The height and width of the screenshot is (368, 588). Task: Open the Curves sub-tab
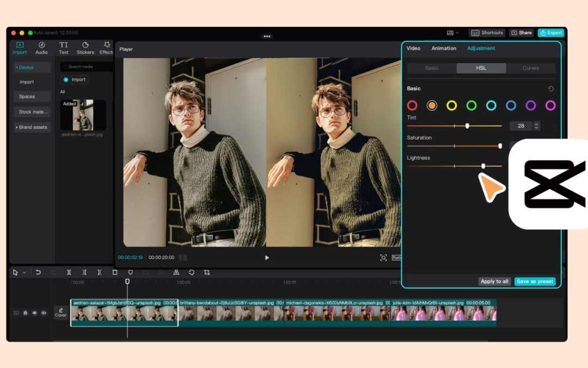coord(531,68)
